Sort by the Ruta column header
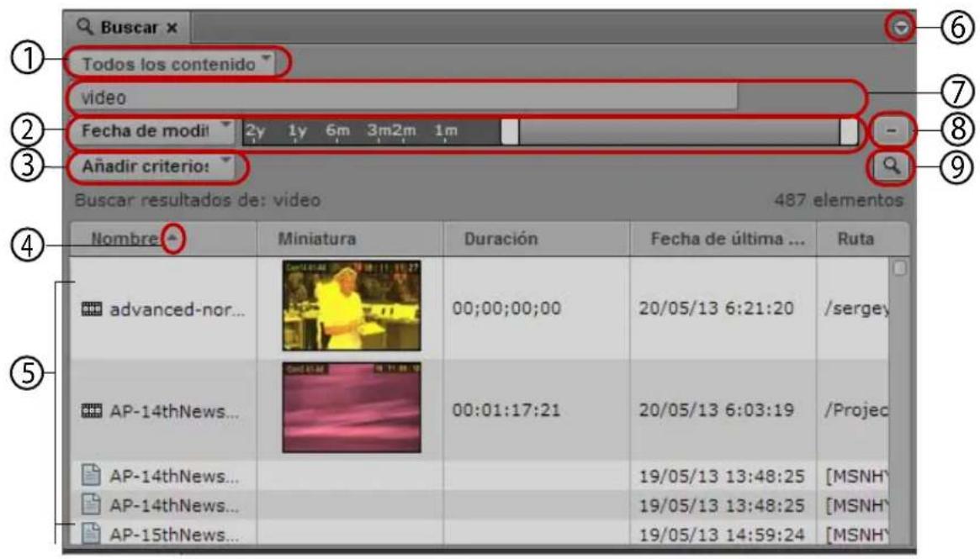The height and width of the screenshot is (559, 980). point(862,239)
